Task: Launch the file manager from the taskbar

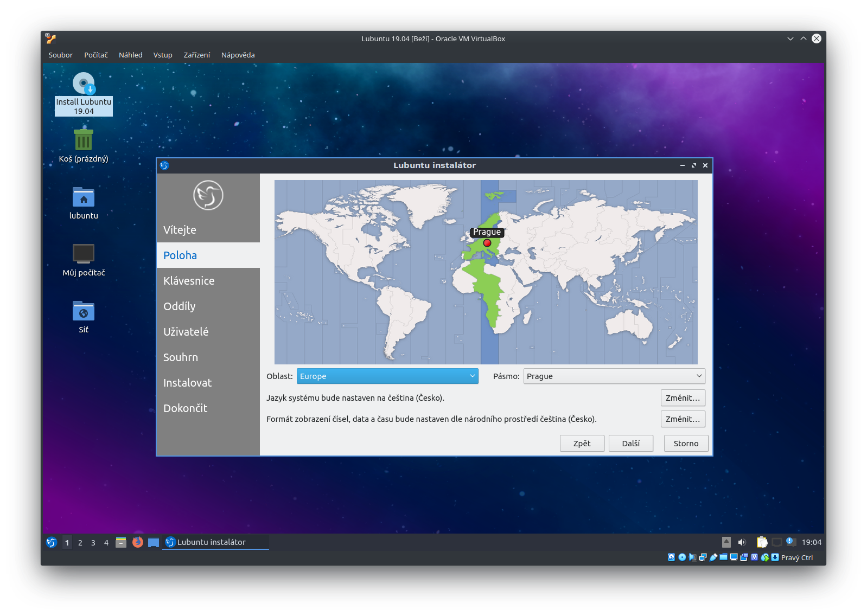Action: click(121, 542)
